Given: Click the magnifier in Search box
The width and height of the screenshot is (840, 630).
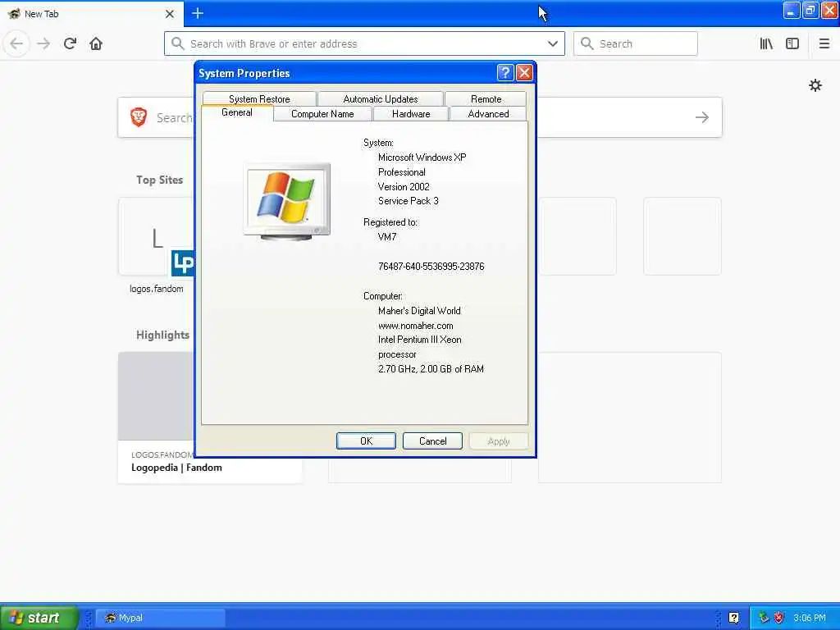Looking at the screenshot, I should coord(587,43).
